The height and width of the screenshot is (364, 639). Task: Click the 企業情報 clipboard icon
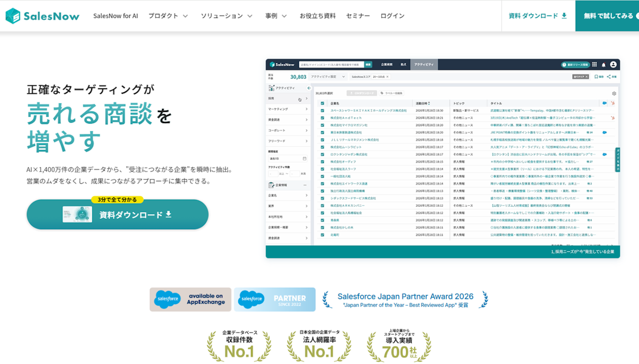tap(271, 185)
